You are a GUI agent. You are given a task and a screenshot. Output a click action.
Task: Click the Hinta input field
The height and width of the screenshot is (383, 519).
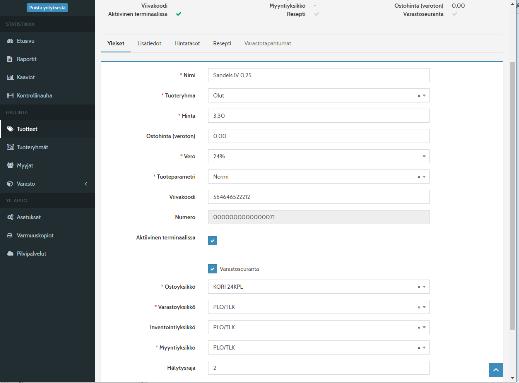[x=319, y=116]
